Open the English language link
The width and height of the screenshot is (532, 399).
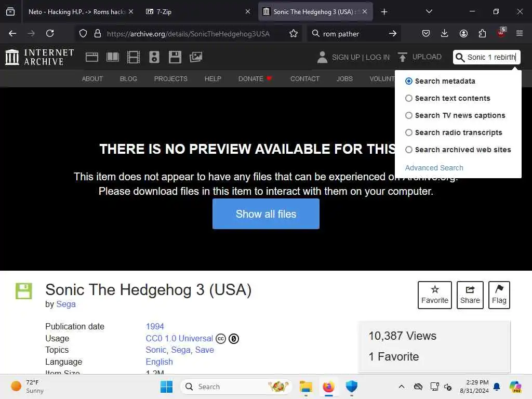(x=159, y=362)
